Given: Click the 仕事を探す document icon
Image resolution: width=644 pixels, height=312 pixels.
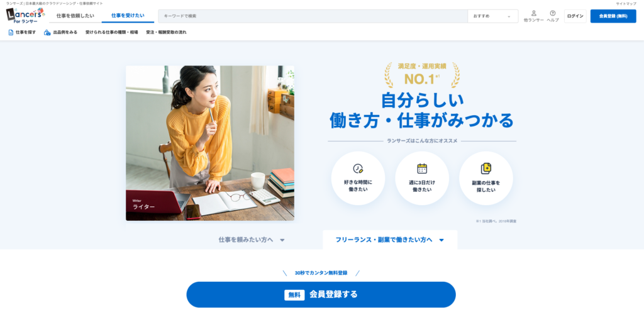Looking at the screenshot, I should click(x=11, y=32).
